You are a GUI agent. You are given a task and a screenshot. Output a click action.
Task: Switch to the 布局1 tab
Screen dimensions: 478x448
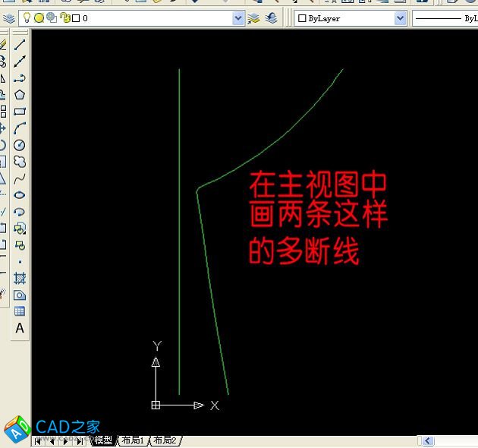[133, 440]
